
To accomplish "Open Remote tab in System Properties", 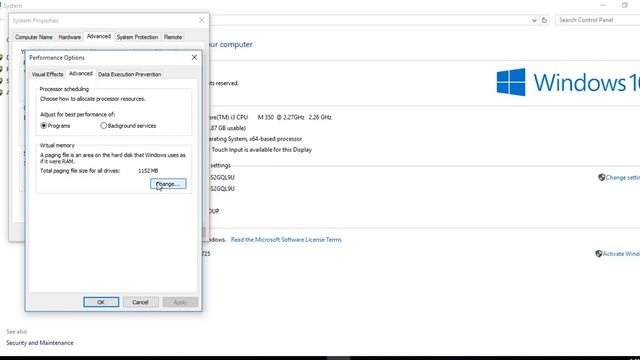I will click(x=173, y=37).
